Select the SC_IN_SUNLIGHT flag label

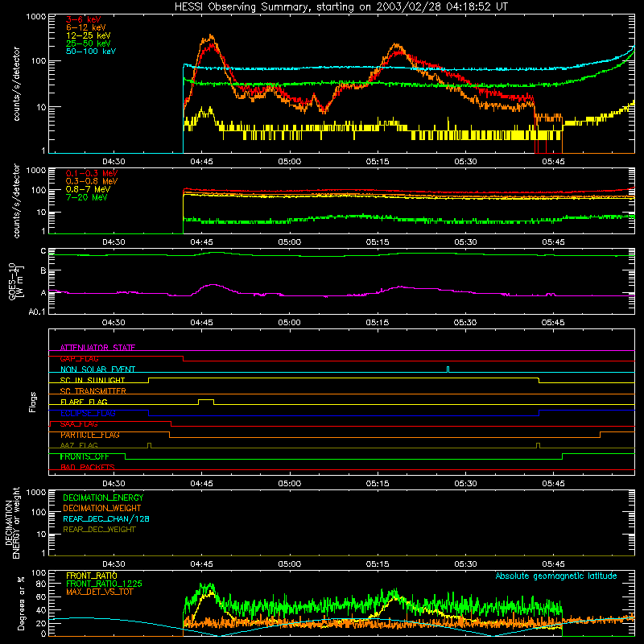(93, 380)
